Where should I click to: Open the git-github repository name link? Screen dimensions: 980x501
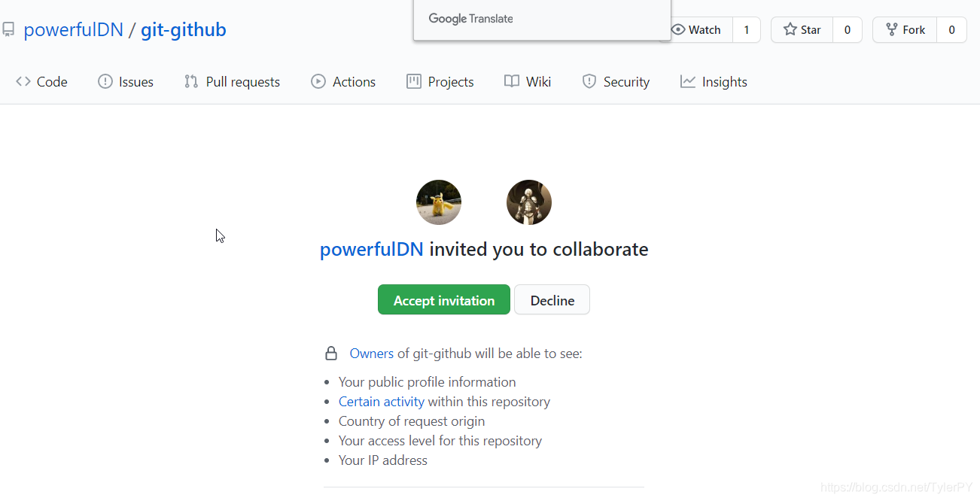(x=184, y=30)
